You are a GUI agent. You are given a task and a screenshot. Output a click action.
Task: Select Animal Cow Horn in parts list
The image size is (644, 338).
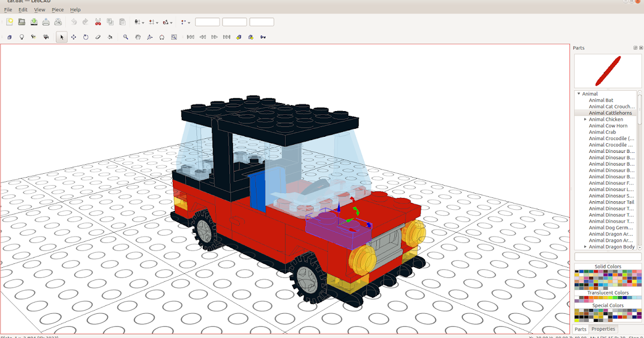[x=608, y=126]
